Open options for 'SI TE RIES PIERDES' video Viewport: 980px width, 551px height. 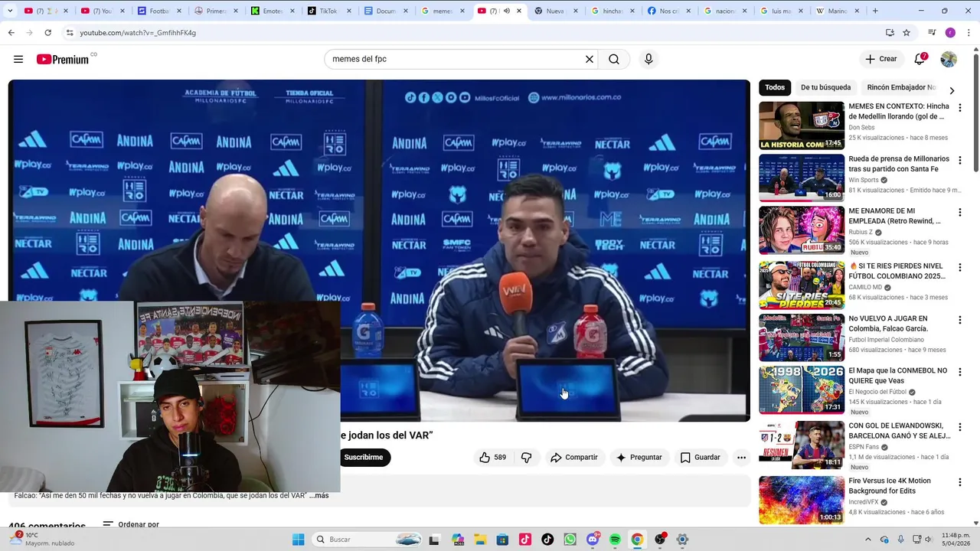[x=960, y=267]
